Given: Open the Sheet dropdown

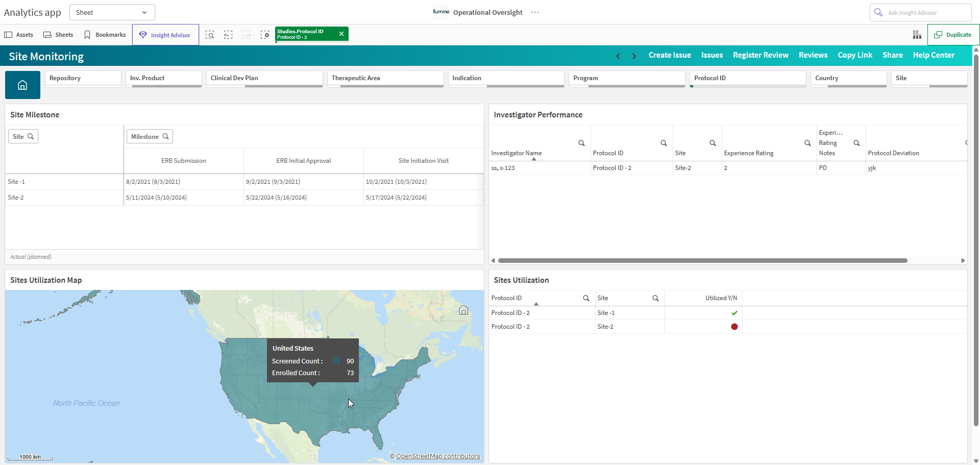Looking at the screenshot, I should click(x=112, y=12).
